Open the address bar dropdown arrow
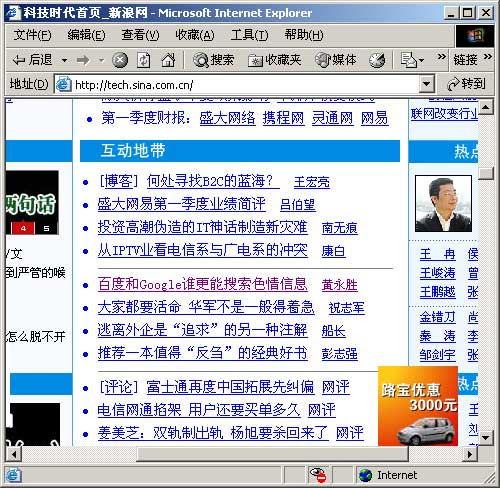The image size is (500, 488). [426, 84]
